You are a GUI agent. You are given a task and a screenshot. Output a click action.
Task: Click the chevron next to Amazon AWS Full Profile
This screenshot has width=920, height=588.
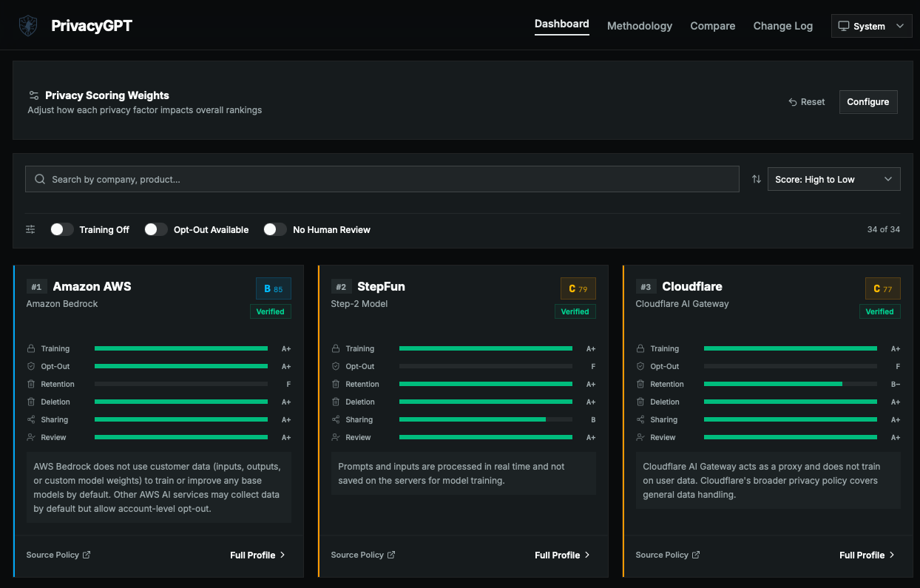(283, 555)
